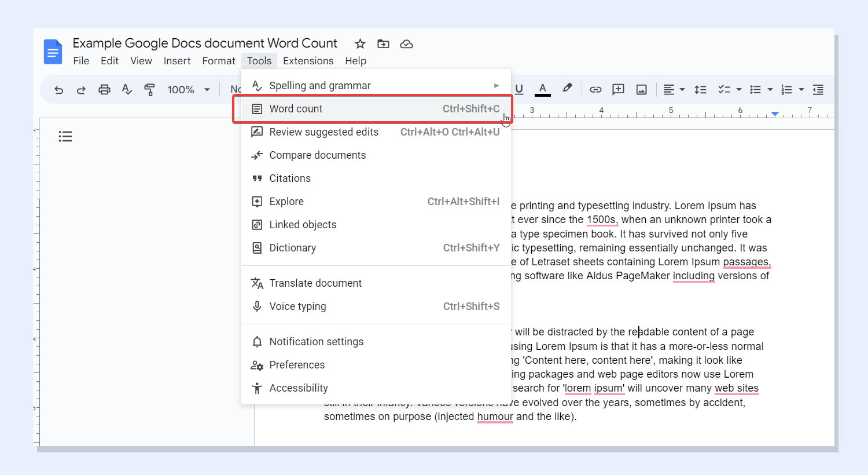Choose Translate document
The height and width of the screenshot is (475, 868).
314,283
